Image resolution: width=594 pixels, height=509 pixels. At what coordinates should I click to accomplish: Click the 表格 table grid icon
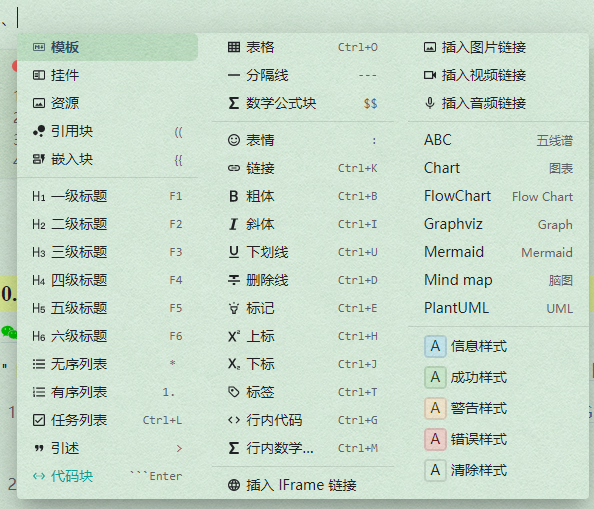[x=234, y=47]
